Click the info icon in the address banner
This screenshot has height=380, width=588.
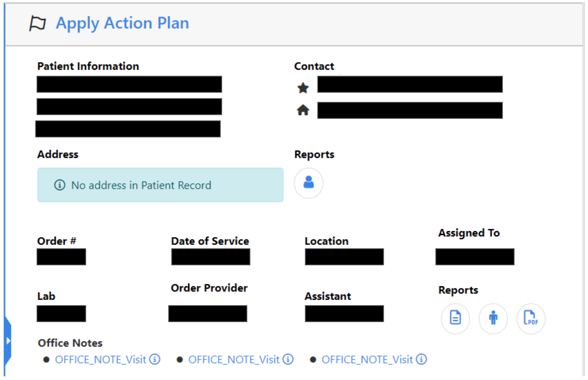click(x=59, y=185)
